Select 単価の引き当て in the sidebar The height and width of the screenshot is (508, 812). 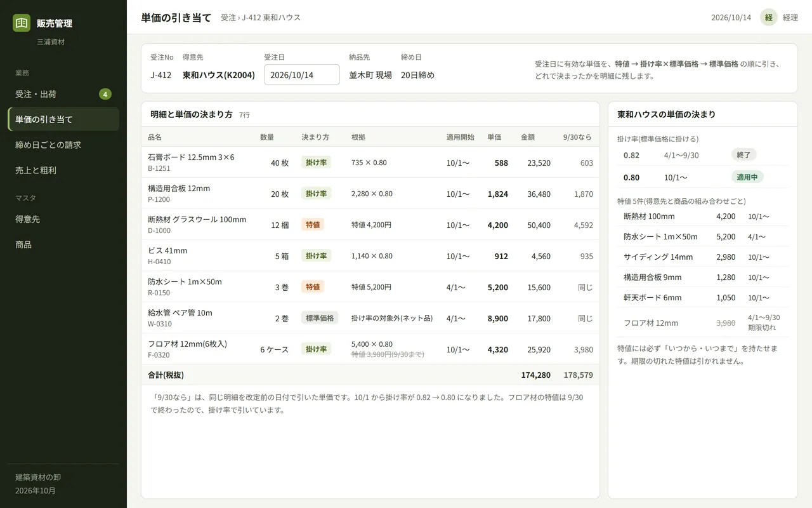pyautogui.click(x=63, y=119)
